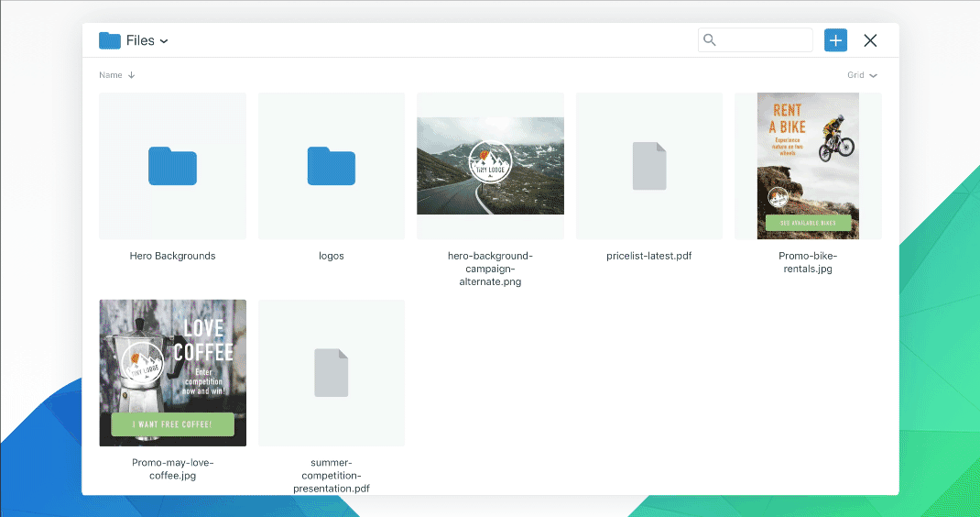Open the Hero Backgrounds folder
Image resolution: width=980 pixels, height=517 pixels.
pos(172,166)
